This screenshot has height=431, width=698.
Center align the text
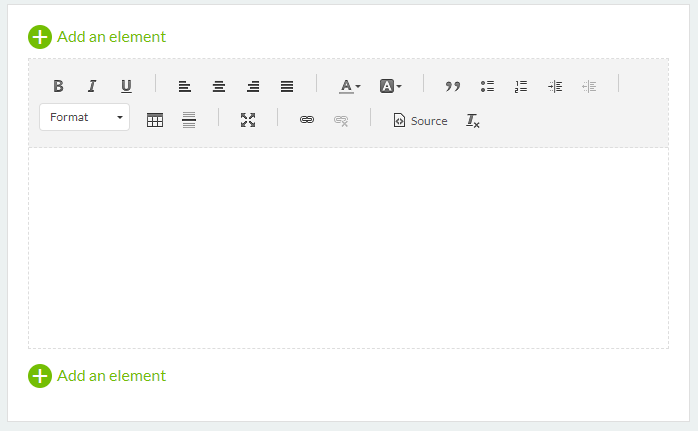coord(219,86)
